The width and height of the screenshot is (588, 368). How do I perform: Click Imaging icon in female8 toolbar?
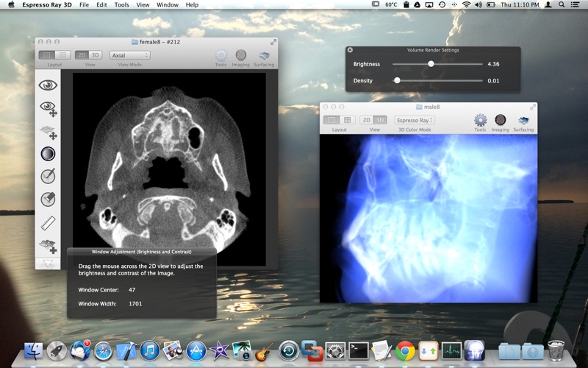coord(240,55)
